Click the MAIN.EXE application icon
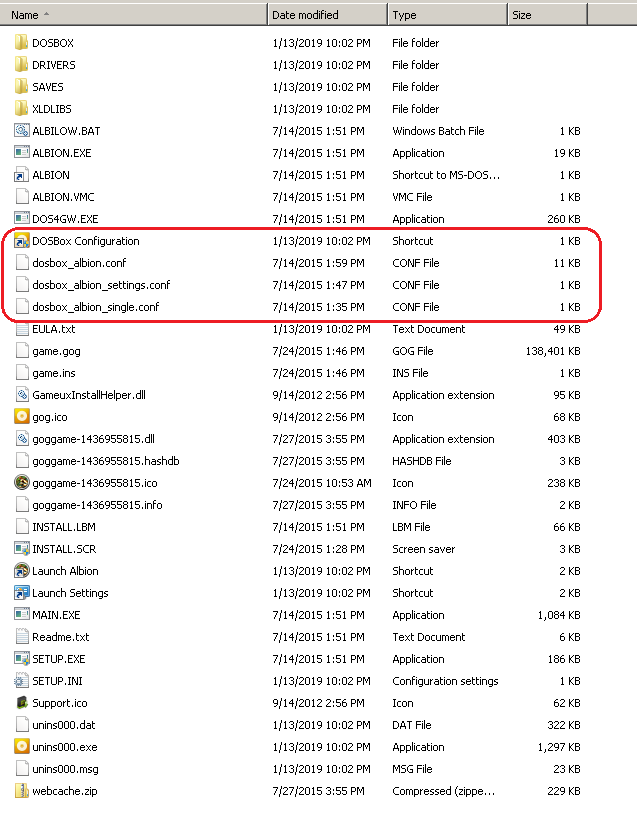 click(x=21, y=614)
